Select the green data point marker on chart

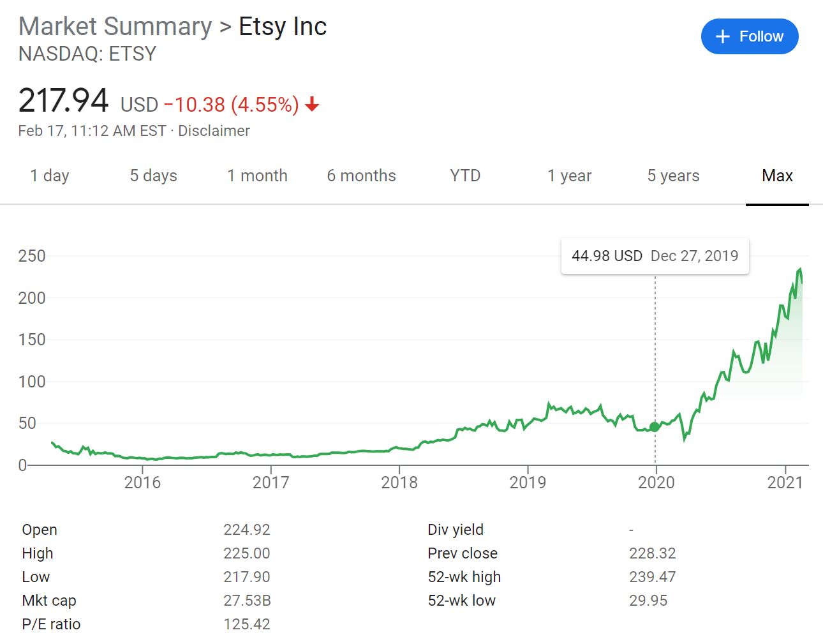[x=655, y=426]
